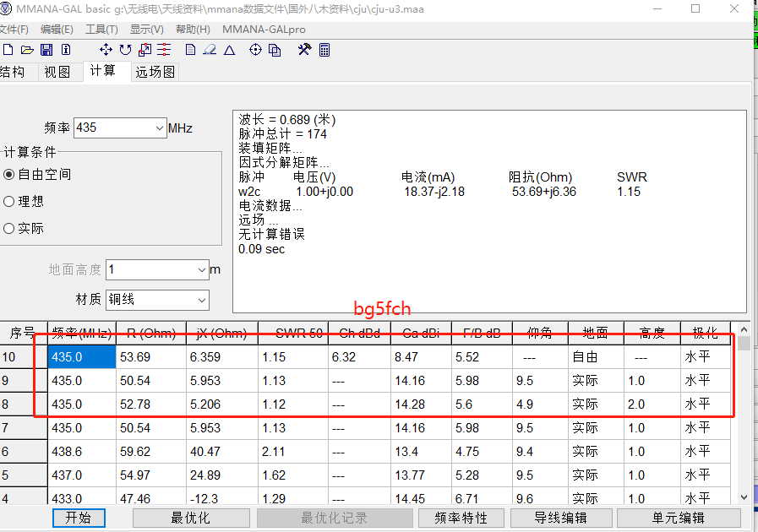Click the crosshair target icon
The width and height of the screenshot is (758, 532).
pyautogui.click(x=255, y=50)
